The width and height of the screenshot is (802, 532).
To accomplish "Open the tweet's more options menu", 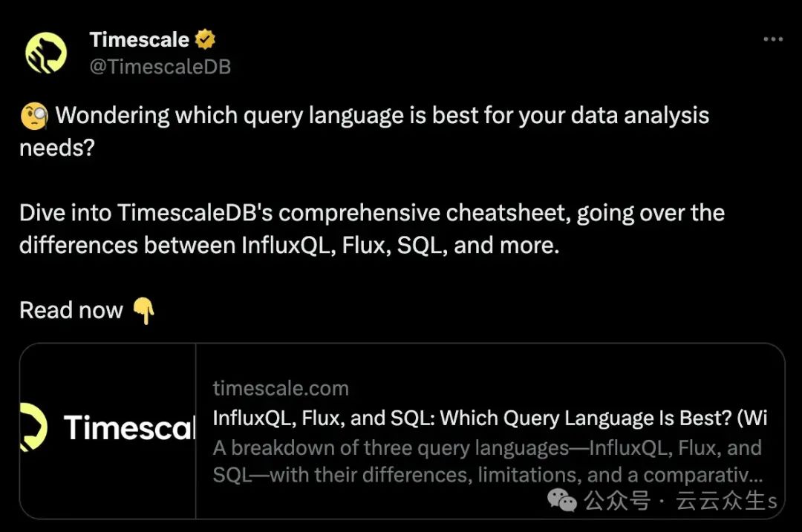I will click(773, 39).
